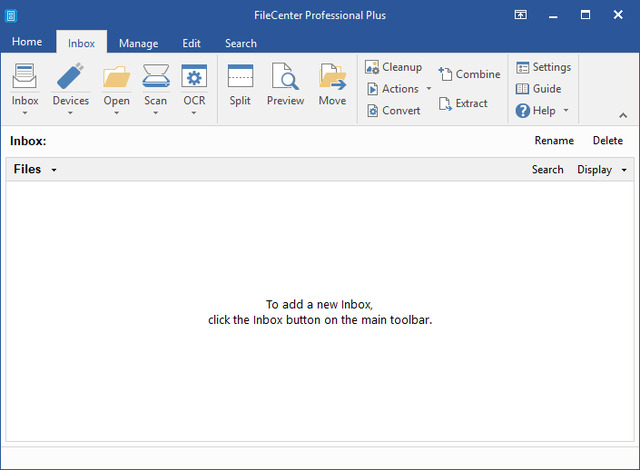The width and height of the screenshot is (640, 470).
Task: Open the Preview tool
Action: point(285,78)
